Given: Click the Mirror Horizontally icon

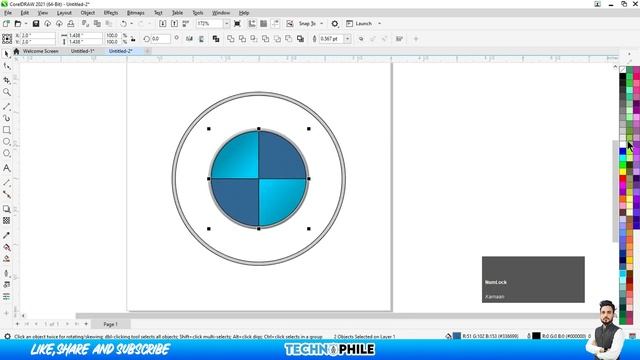Looking at the screenshot, I should [189, 39].
